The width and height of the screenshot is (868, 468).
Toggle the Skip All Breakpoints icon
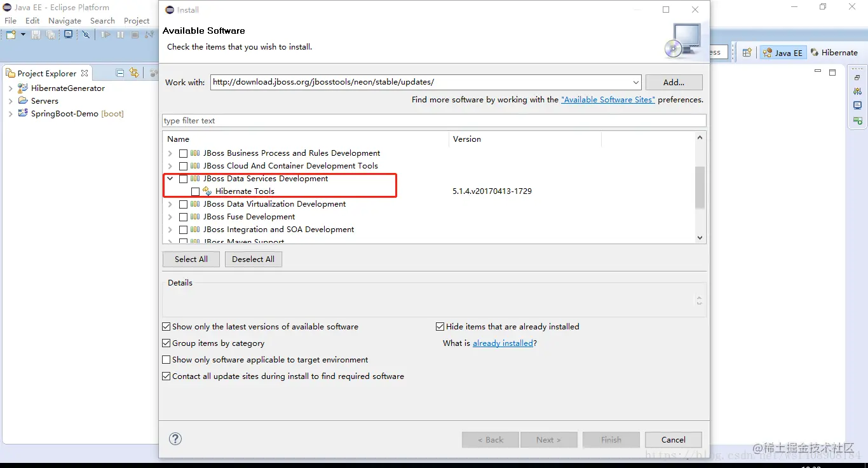(86, 34)
